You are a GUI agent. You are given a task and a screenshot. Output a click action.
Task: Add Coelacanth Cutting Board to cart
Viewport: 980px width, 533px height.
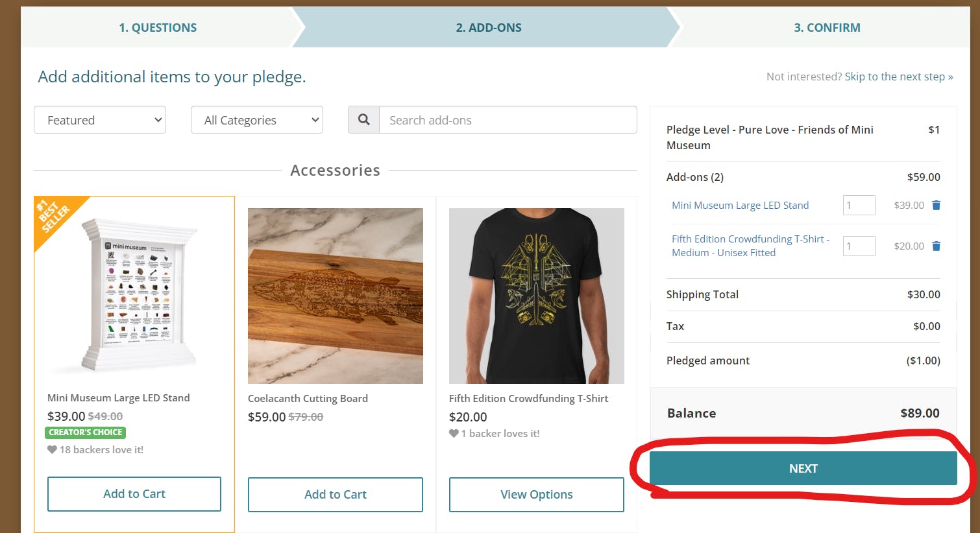[336, 495]
